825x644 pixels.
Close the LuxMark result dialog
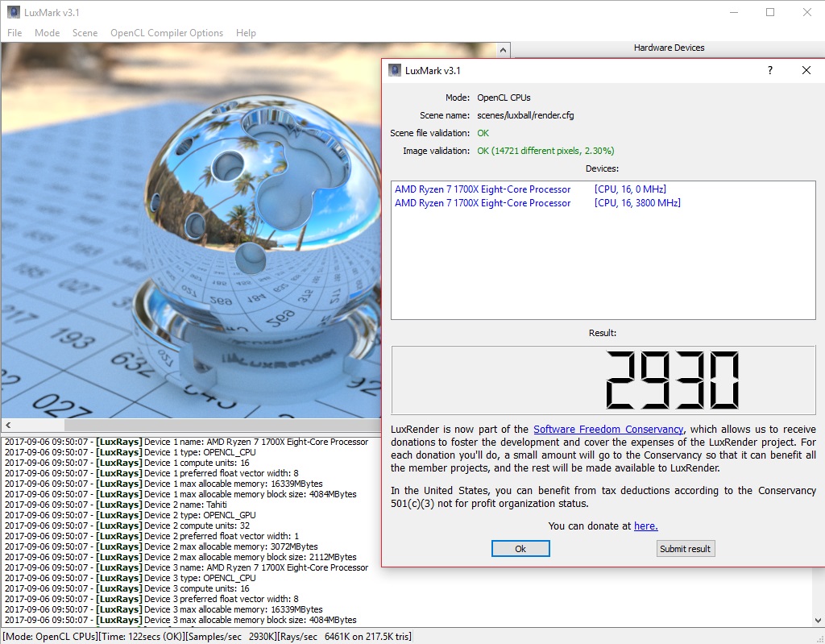(806, 70)
